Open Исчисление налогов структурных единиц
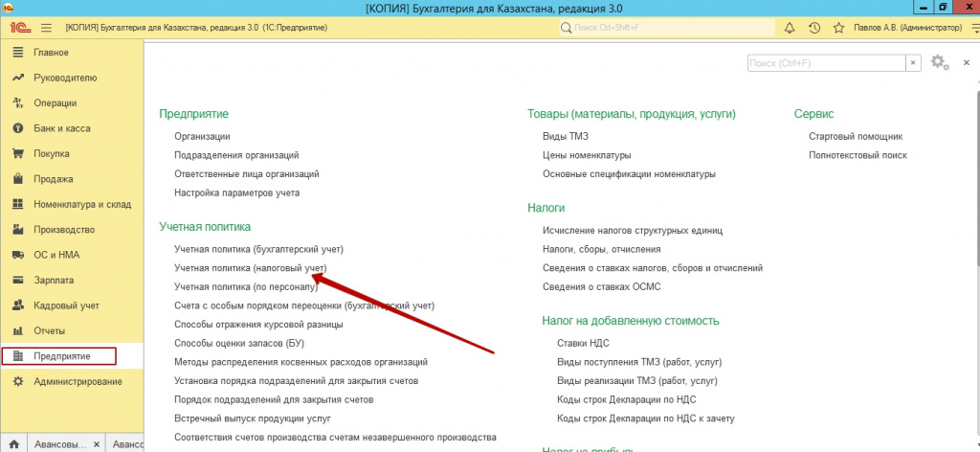Screen dimensions: 980x452 [633, 230]
